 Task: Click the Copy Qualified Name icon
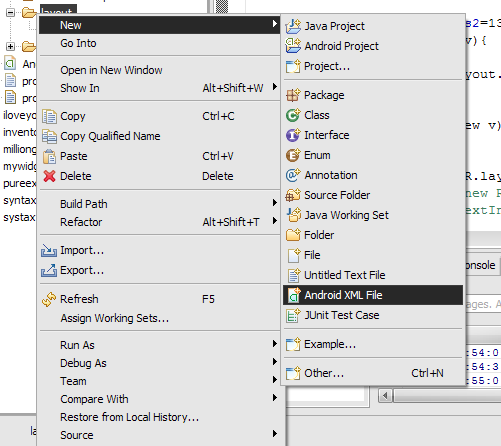pyautogui.click(x=49, y=136)
